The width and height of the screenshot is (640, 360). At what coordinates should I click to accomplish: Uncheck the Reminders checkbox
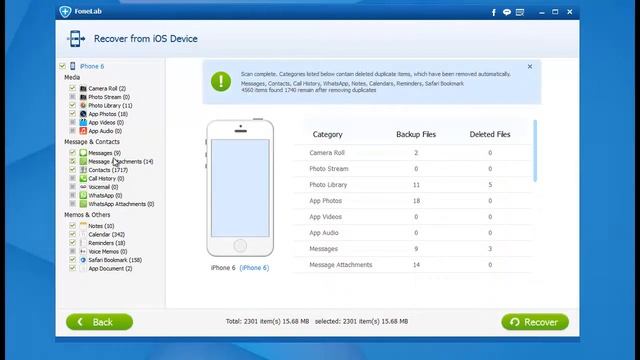73,243
